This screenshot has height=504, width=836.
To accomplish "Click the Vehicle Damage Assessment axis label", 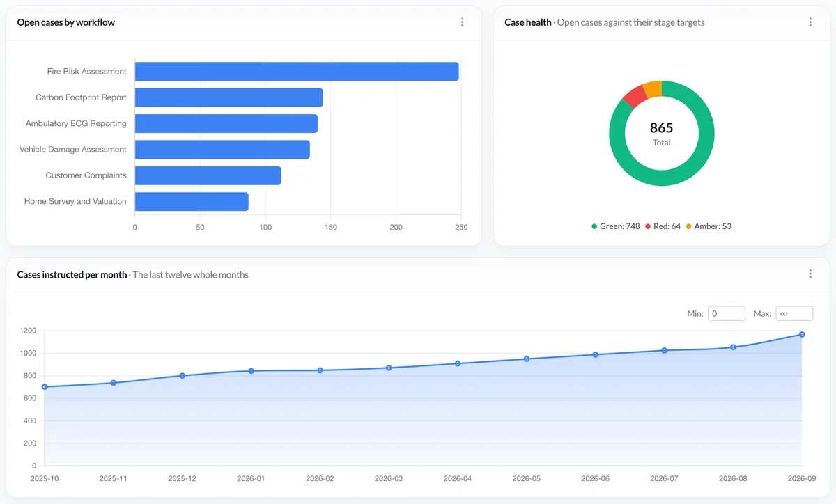I will [73, 150].
